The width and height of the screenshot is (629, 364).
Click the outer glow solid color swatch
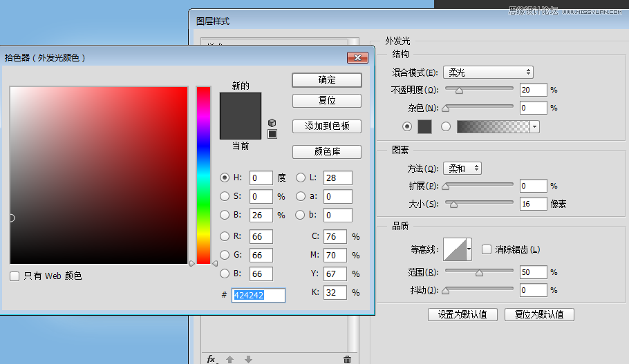click(x=424, y=126)
